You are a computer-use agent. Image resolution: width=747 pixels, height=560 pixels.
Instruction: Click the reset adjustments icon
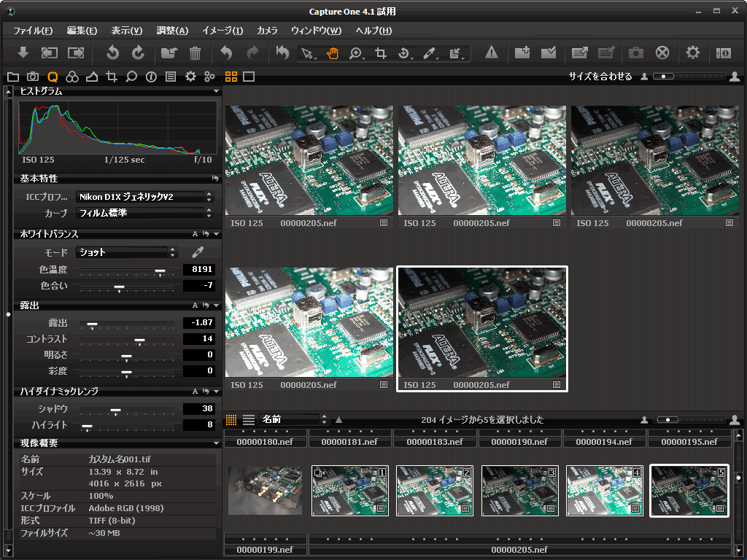point(282,52)
